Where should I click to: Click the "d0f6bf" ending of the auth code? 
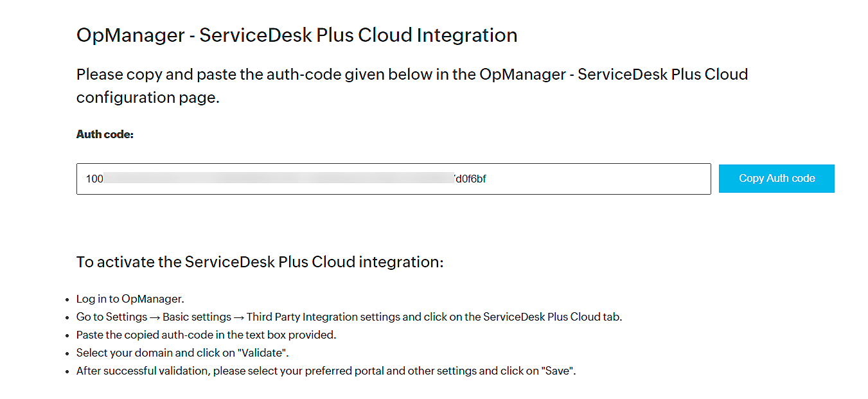[470, 179]
